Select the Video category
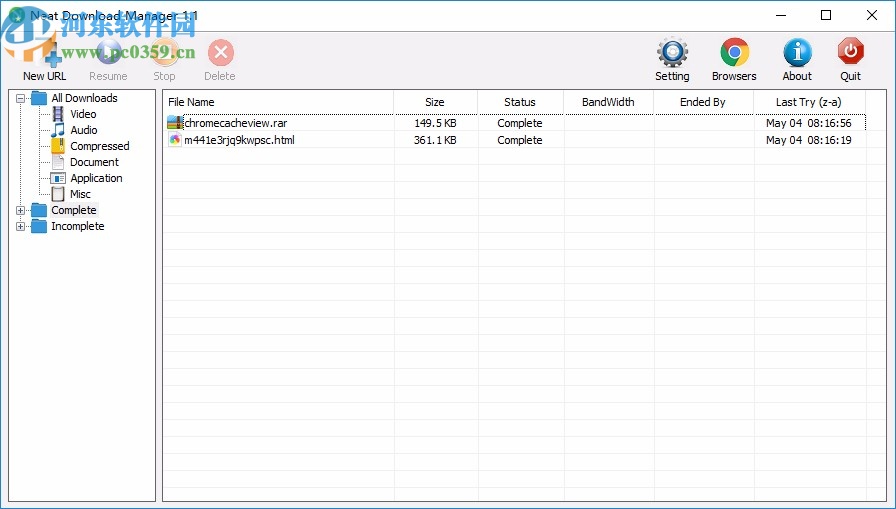896x509 pixels. click(83, 114)
